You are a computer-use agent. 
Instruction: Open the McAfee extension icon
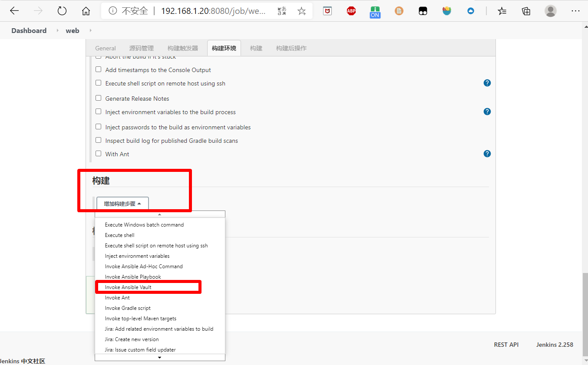coord(327,11)
